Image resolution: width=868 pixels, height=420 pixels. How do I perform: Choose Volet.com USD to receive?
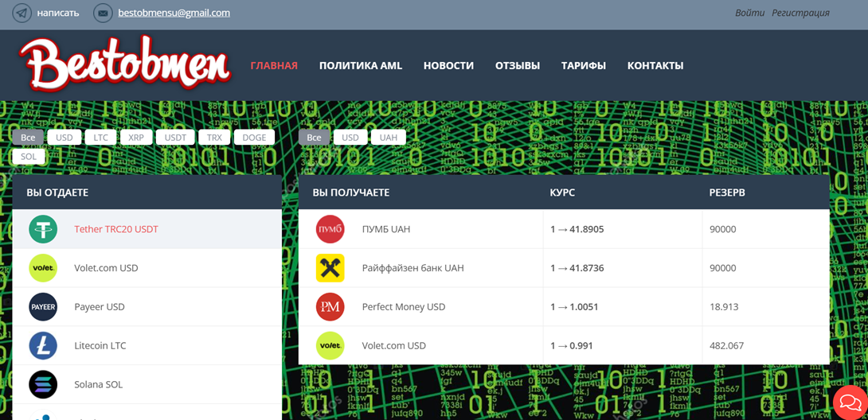394,346
